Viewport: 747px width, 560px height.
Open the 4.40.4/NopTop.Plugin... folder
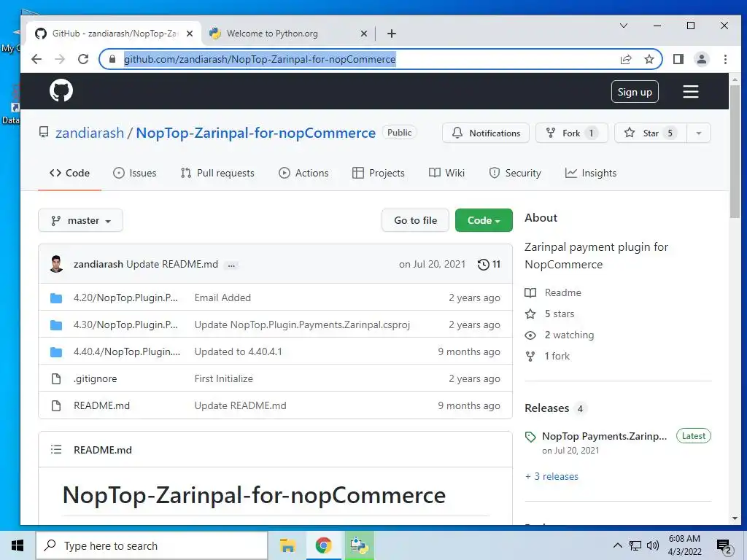click(127, 351)
